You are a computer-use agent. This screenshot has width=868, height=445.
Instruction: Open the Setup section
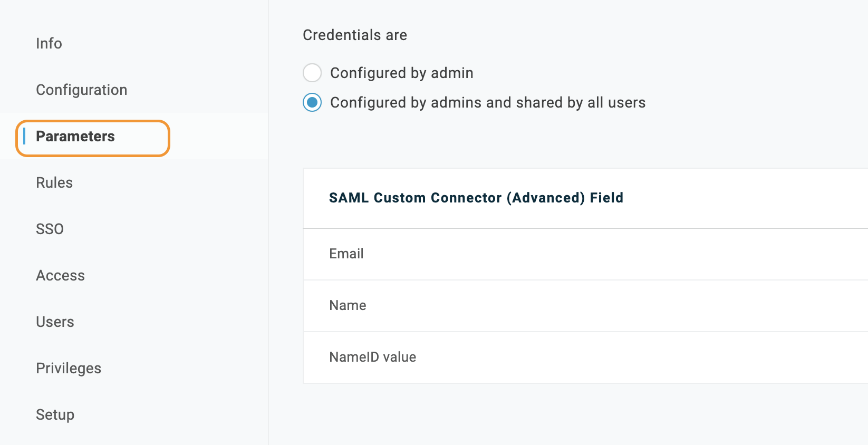point(55,414)
